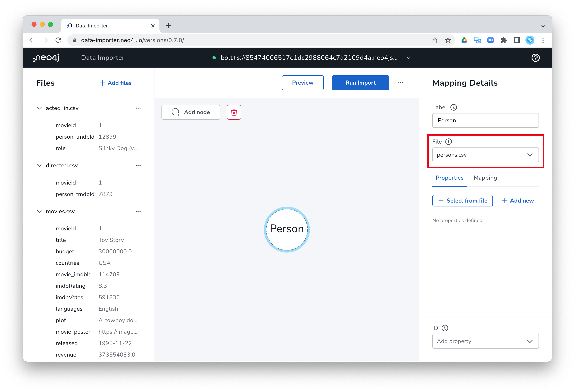
Task: Click Select from file button
Action: pos(462,201)
